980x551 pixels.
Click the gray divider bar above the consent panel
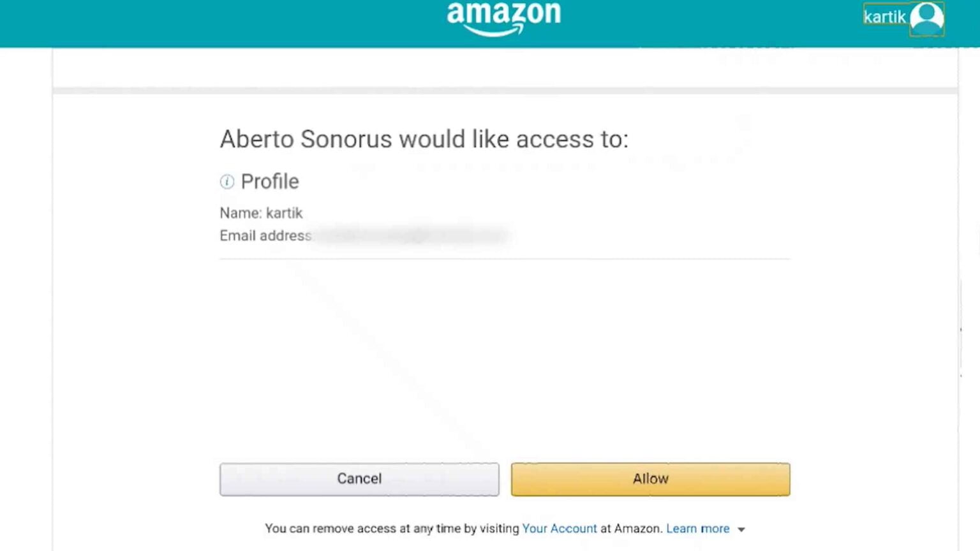coord(504,91)
